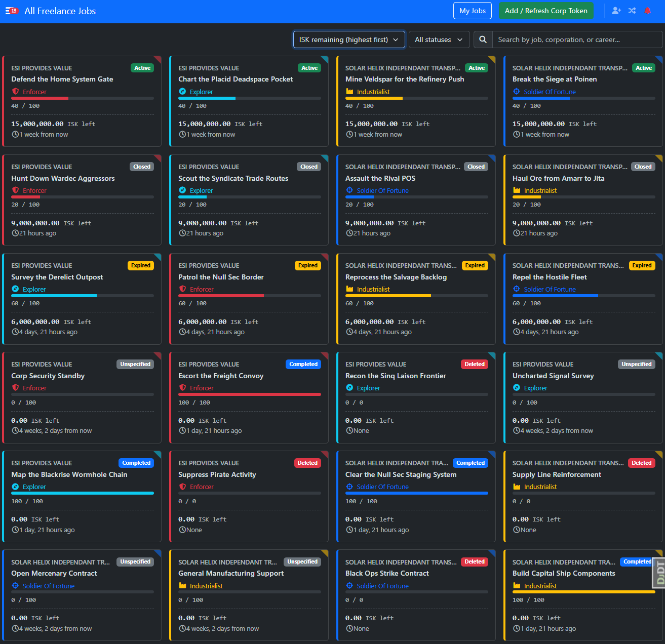
Task: Click factory icon on Haul Ore from Amarr to Jita
Action: click(x=517, y=190)
